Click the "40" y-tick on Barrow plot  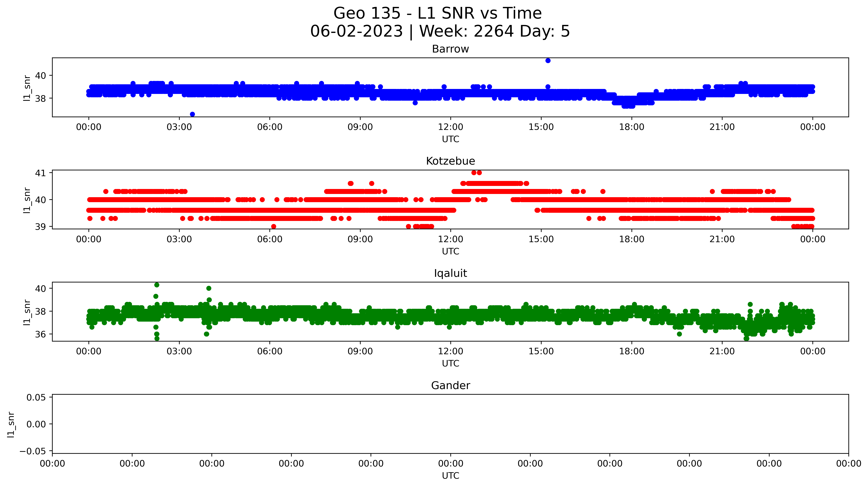(41, 76)
